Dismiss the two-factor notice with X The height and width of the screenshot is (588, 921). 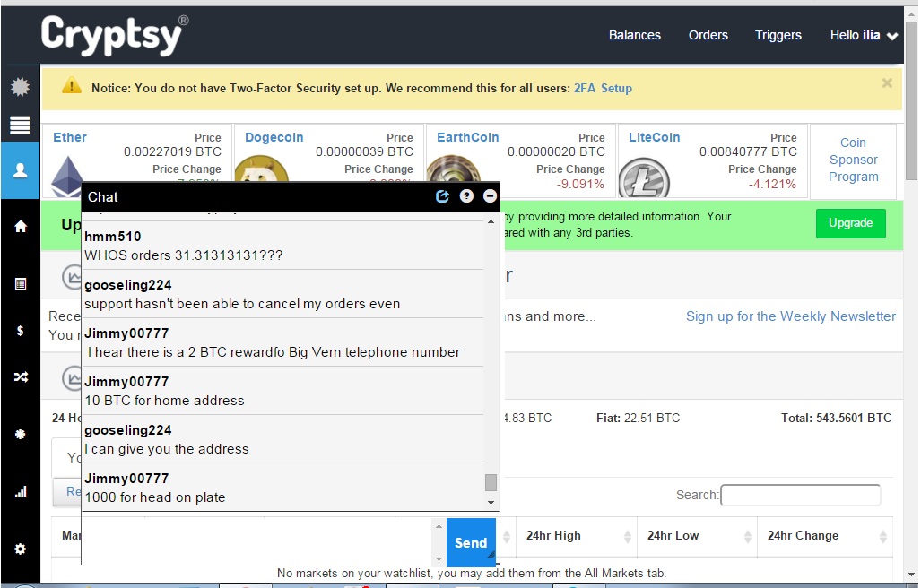click(887, 83)
